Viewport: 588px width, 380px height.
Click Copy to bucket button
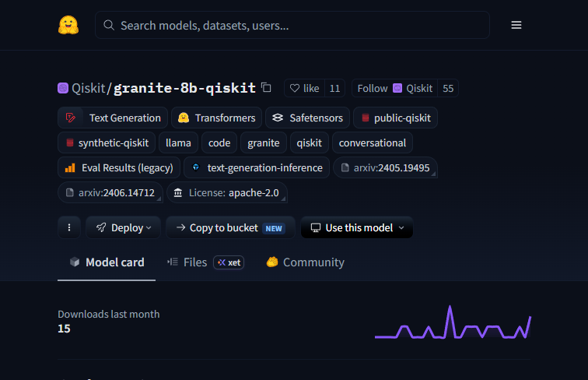click(x=231, y=227)
